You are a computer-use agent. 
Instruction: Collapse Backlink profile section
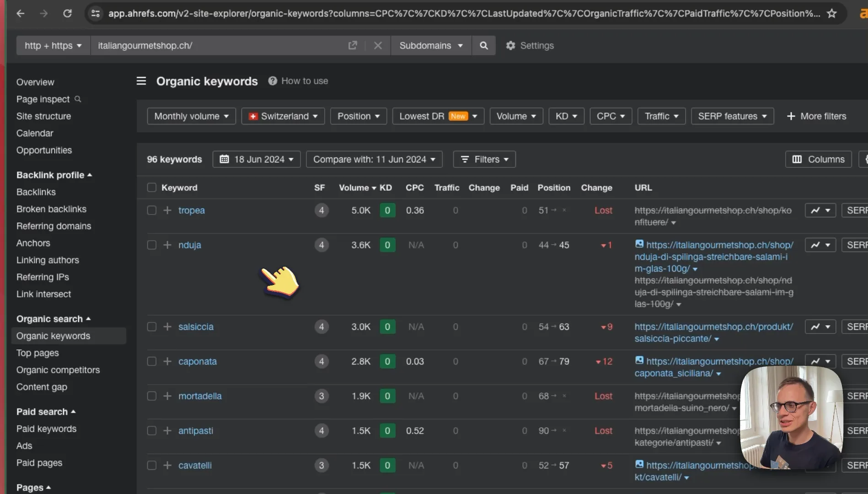[x=54, y=175]
